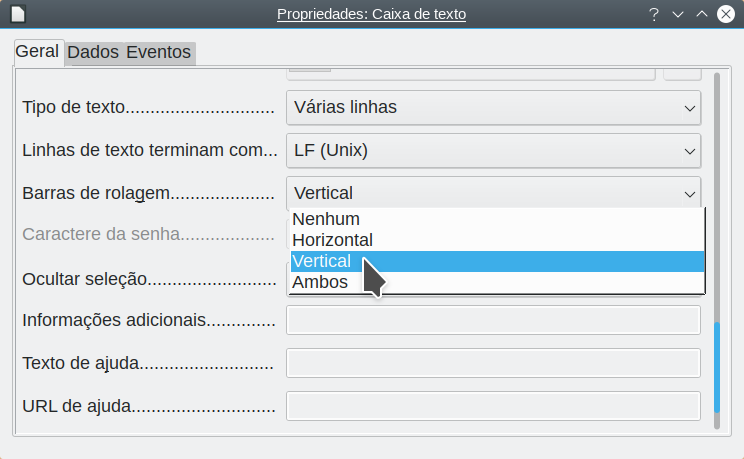Click the up-chevron maximize icon
This screenshot has height=459, width=744.
click(701, 14)
